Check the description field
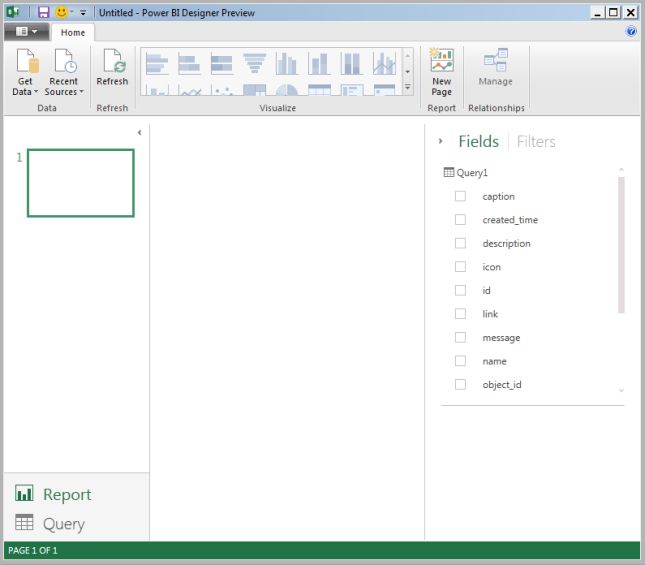645x565 pixels. pos(460,243)
